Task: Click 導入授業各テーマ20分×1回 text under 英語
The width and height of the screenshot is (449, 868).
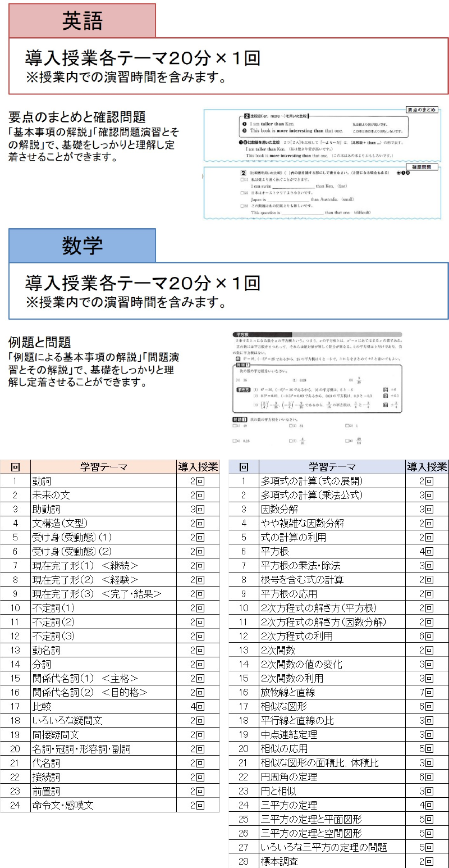Action: [143, 58]
